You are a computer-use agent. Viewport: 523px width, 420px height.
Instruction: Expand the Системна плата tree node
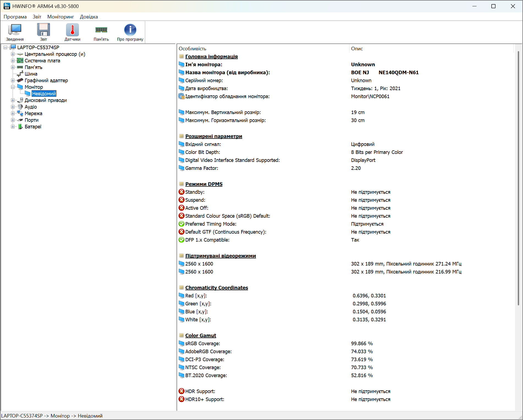point(13,61)
